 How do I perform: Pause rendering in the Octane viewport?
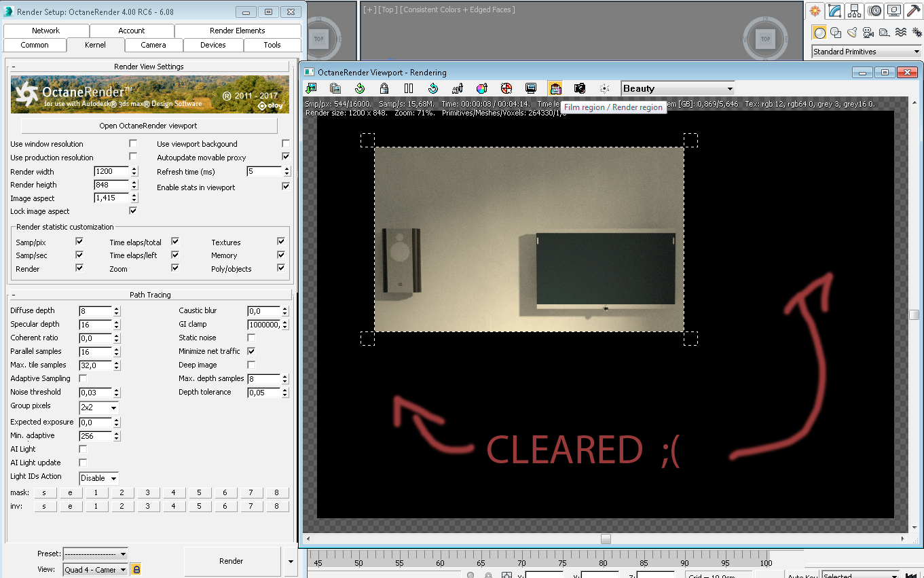409,88
